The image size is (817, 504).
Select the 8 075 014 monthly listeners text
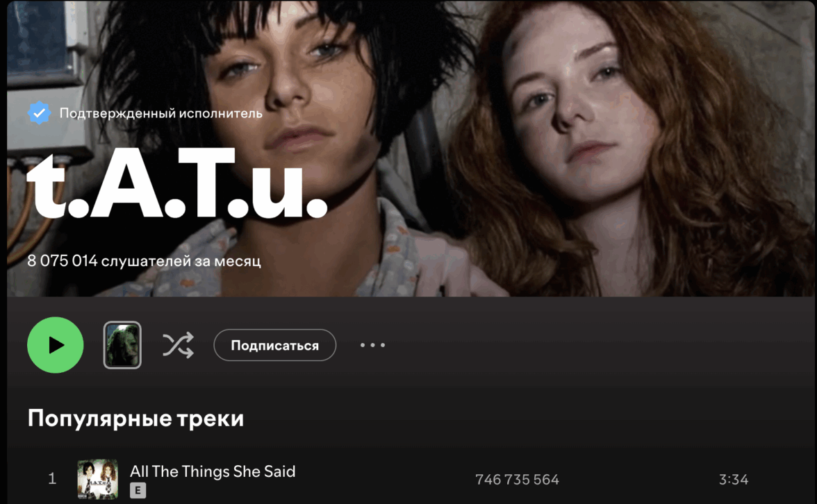(x=144, y=260)
